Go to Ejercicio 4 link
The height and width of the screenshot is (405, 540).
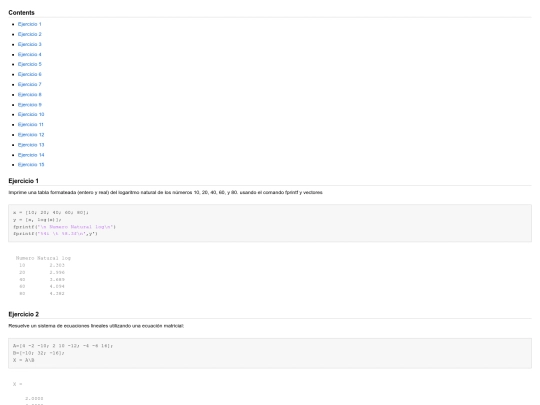click(x=30, y=54)
